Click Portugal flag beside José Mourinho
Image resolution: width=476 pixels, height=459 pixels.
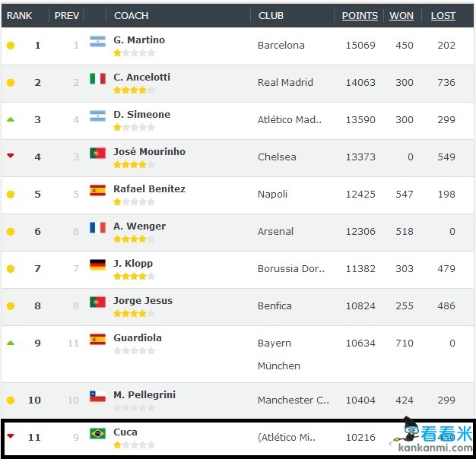coord(97,153)
